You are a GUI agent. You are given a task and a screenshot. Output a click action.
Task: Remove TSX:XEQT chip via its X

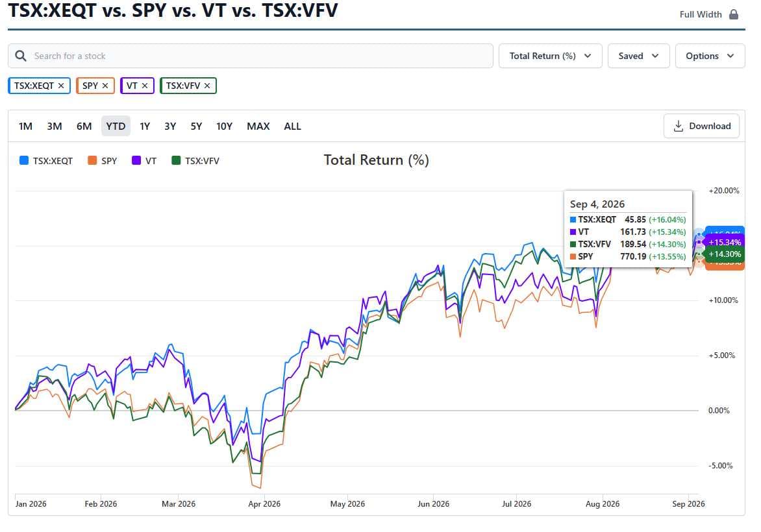(61, 86)
